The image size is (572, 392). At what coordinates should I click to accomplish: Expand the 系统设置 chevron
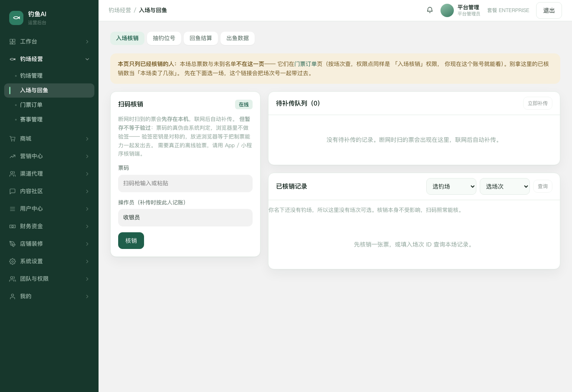87,261
